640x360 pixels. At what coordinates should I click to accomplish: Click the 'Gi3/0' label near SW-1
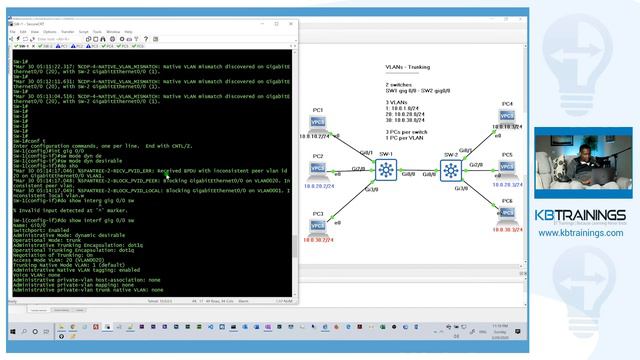click(371, 190)
